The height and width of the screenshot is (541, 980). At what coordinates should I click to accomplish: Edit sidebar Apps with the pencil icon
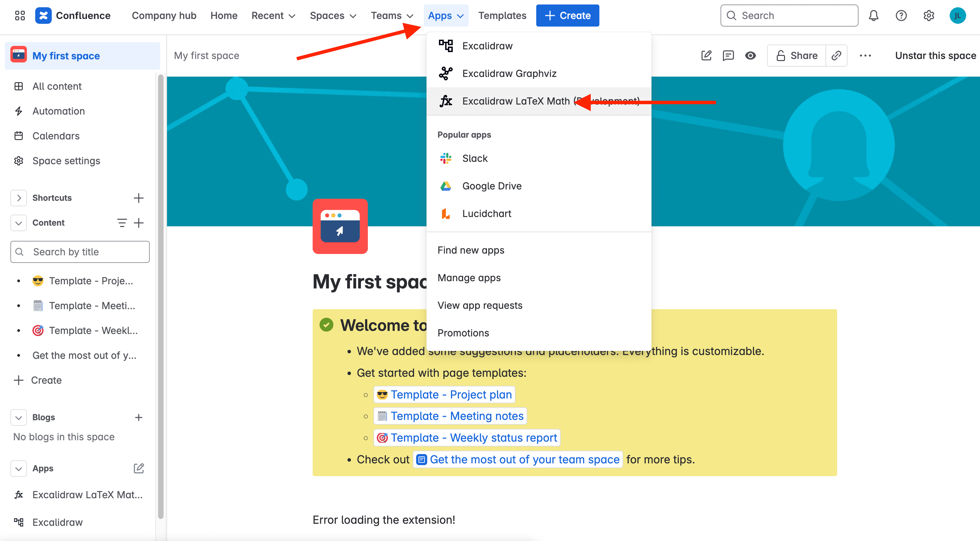(x=138, y=468)
